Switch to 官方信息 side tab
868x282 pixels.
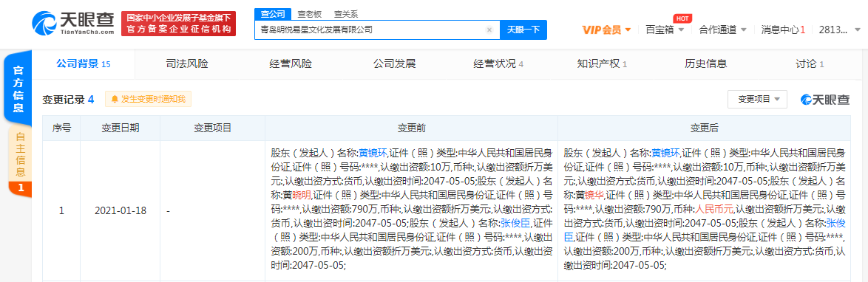pyautogui.click(x=18, y=89)
